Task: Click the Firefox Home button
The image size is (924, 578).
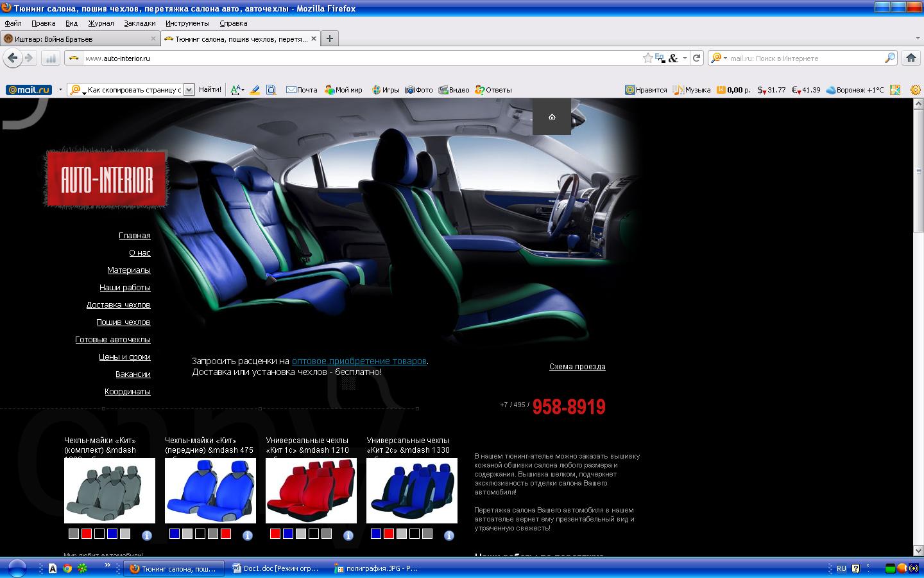Action: click(911, 58)
